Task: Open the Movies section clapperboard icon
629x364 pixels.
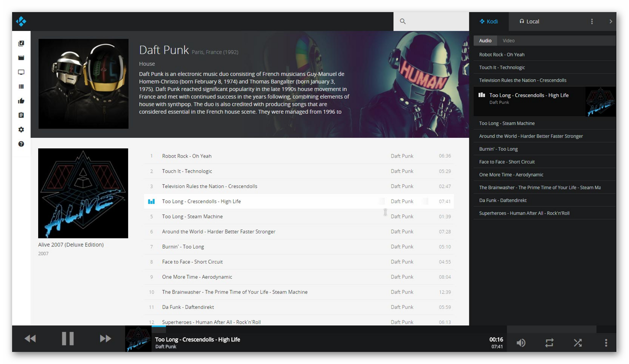Action: (x=21, y=58)
